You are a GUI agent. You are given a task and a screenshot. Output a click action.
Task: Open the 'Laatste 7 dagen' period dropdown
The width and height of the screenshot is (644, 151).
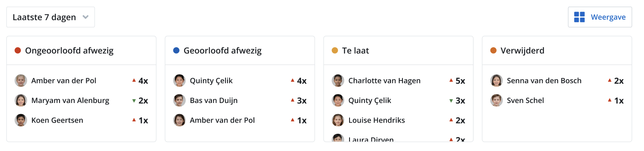[x=51, y=17]
